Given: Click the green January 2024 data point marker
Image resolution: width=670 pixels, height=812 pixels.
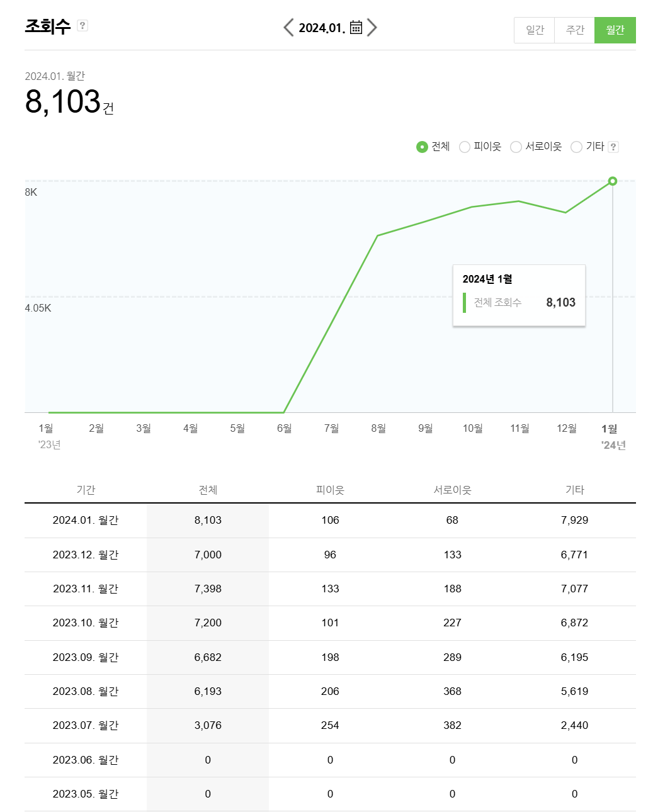Looking at the screenshot, I should click(611, 182).
